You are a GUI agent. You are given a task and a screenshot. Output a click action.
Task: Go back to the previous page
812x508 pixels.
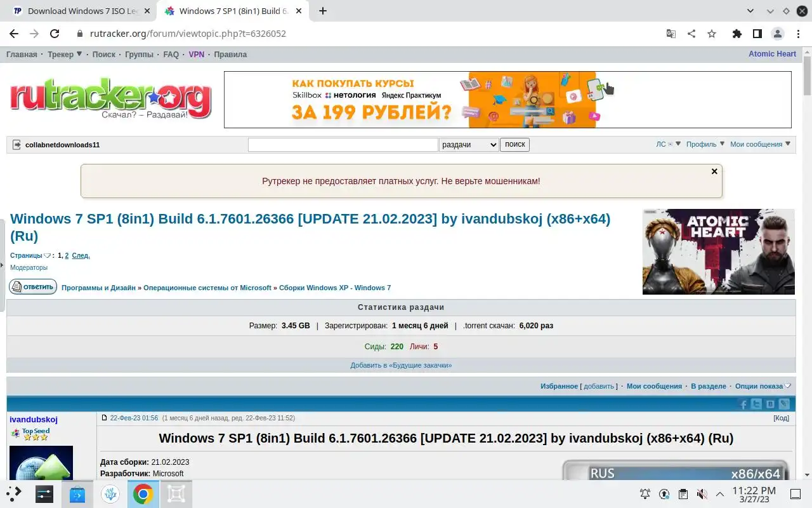[x=14, y=34]
